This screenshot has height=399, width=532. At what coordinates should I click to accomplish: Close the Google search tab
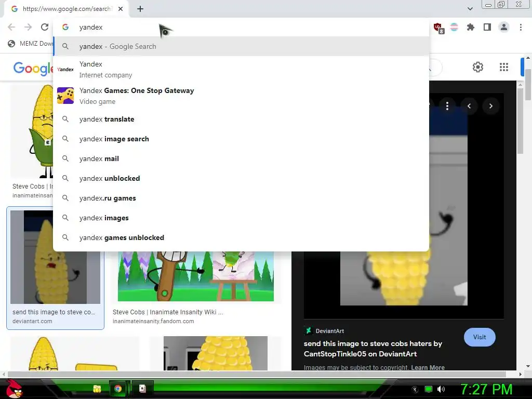pos(121,9)
